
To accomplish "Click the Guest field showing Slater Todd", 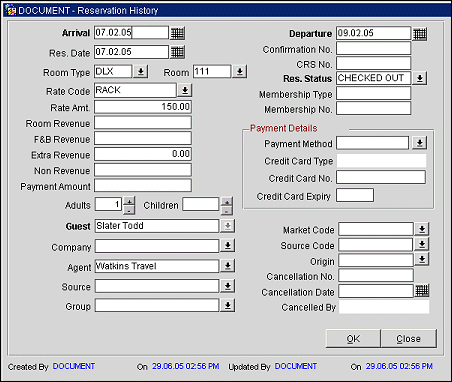I will click(x=157, y=226).
